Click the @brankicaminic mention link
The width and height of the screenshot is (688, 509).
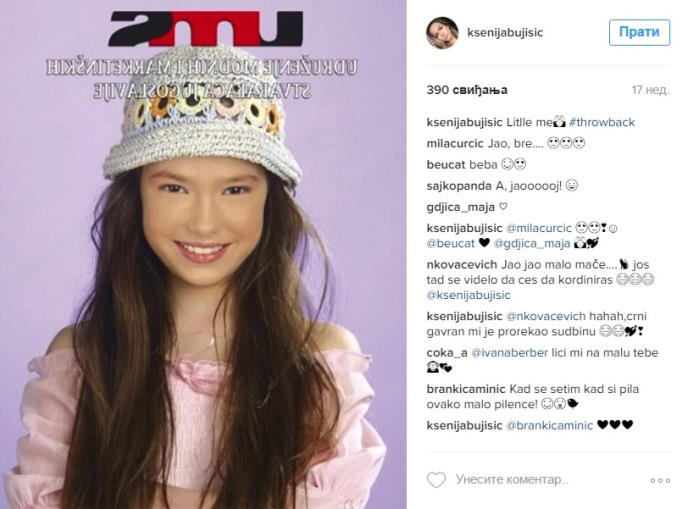[549, 425]
